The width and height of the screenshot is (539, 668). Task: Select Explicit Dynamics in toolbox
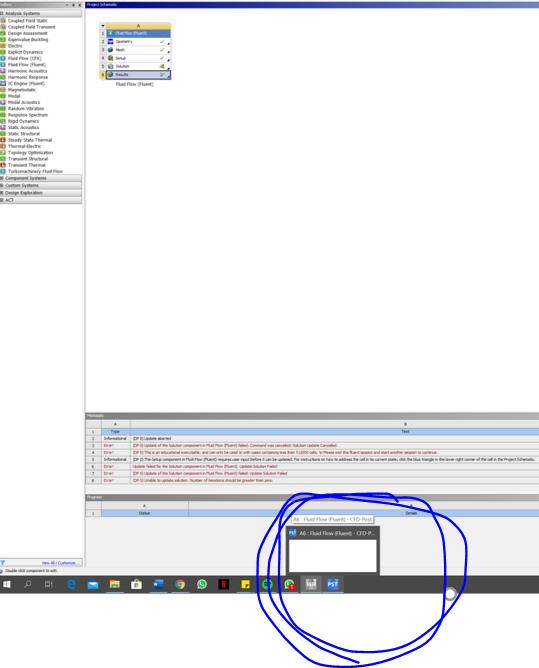click(26, 52)
